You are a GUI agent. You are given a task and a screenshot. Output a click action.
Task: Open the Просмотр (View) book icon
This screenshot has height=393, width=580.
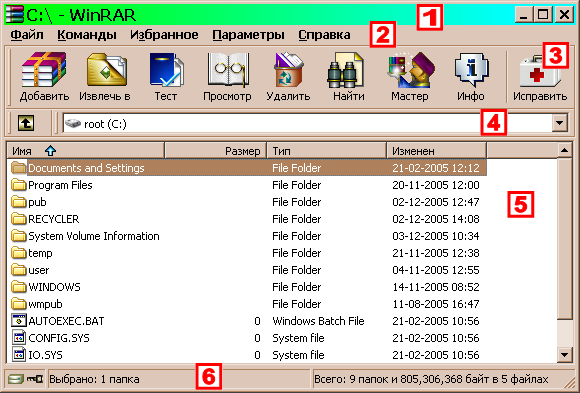click(x=227, y=70)
